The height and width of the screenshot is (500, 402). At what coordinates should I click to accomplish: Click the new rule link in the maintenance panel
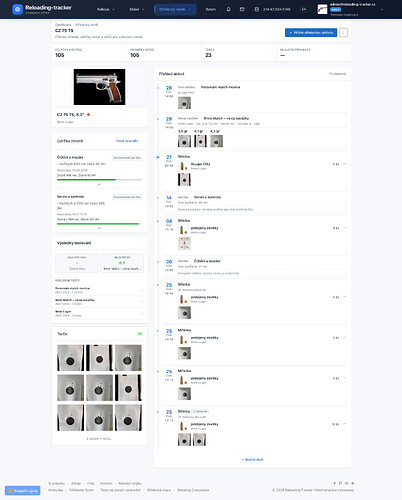[x=127, y=141]
